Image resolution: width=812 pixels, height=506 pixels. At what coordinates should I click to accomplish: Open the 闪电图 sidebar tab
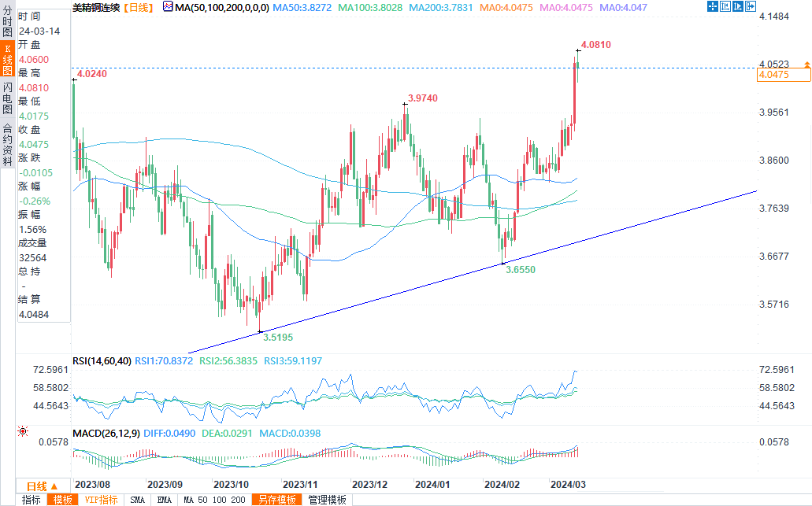(x=7, y=98)
